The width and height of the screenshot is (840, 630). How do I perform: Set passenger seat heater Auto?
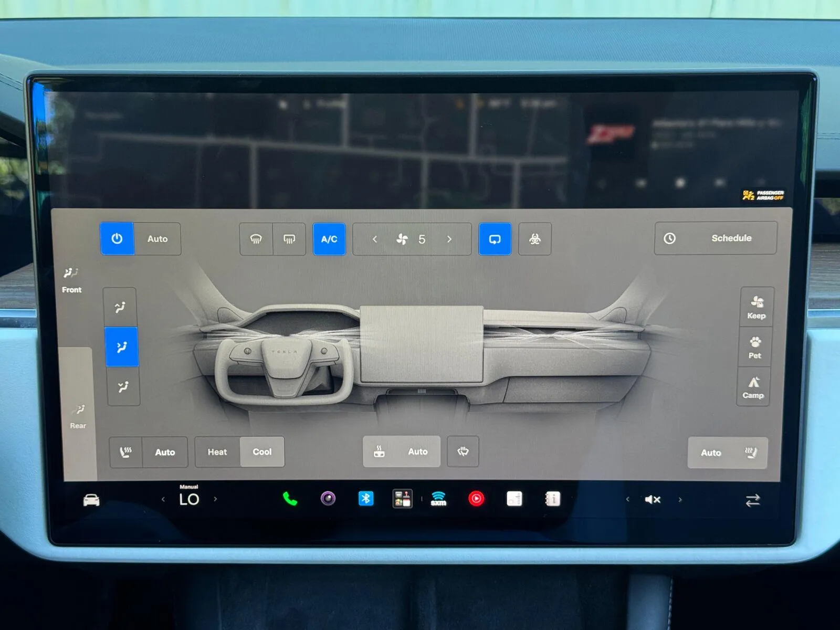tap(728, 453)
